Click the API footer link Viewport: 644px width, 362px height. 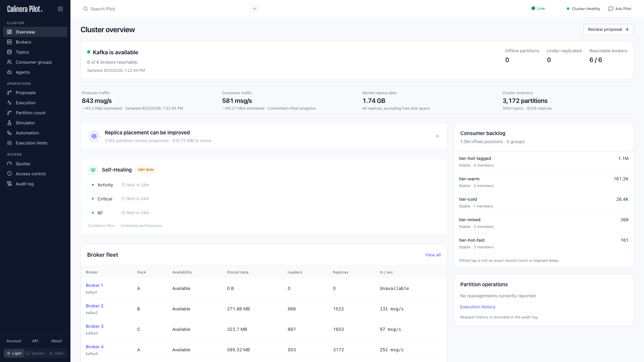coord(35,341)
